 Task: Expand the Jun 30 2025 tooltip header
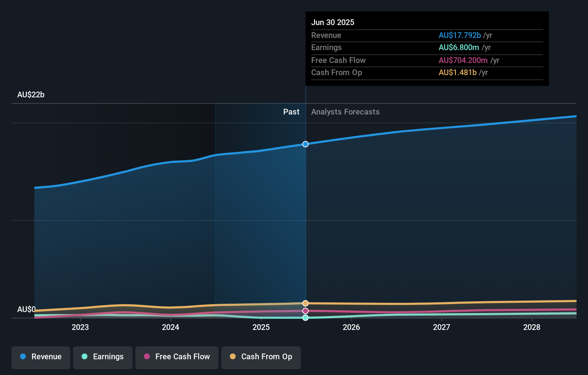point(333,22)
